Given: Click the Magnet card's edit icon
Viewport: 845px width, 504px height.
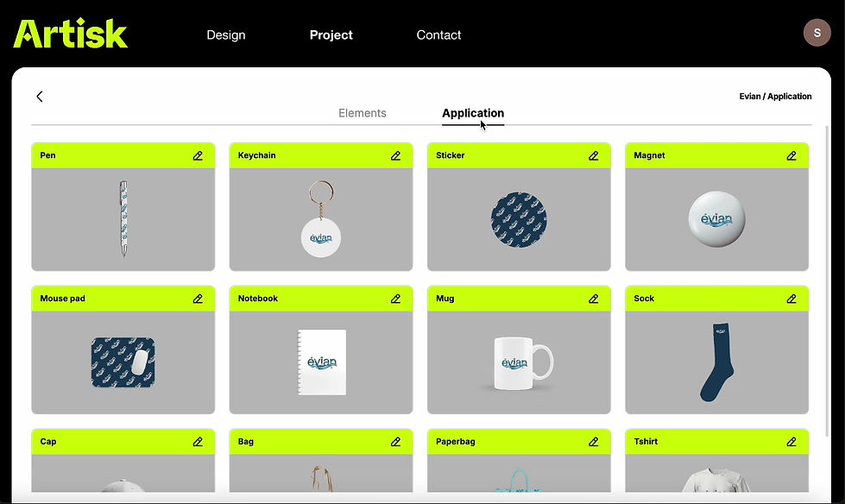Looking at the screenshot, I should pos(791,156).
